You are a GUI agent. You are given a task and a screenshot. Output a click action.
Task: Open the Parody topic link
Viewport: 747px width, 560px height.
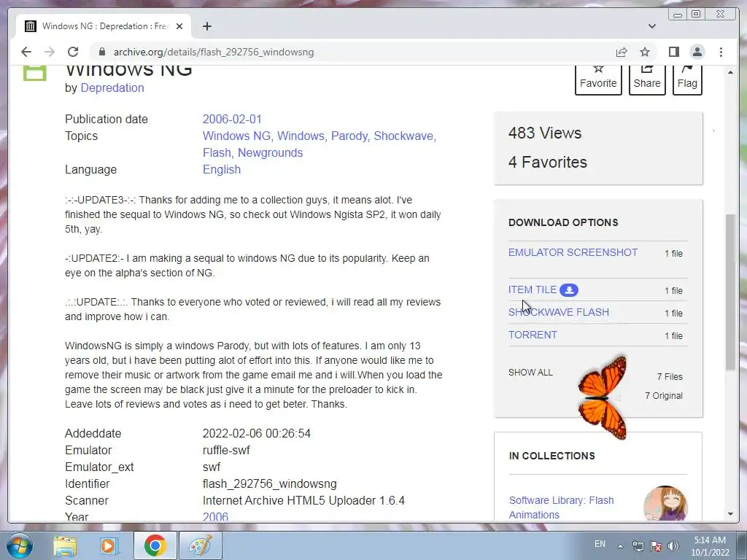(x=349, y=136)
